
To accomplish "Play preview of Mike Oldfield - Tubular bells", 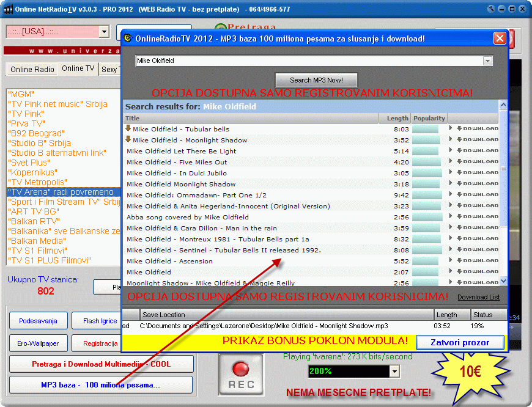I will tap(451, 129).
